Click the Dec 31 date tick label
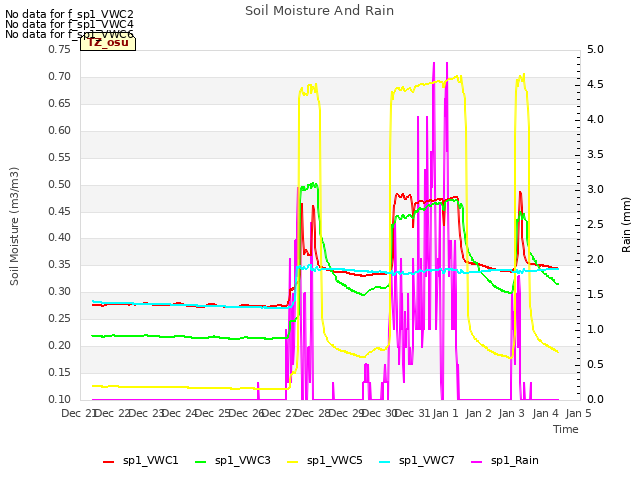The width and height of the screenshot is (640, 480). 412,413
